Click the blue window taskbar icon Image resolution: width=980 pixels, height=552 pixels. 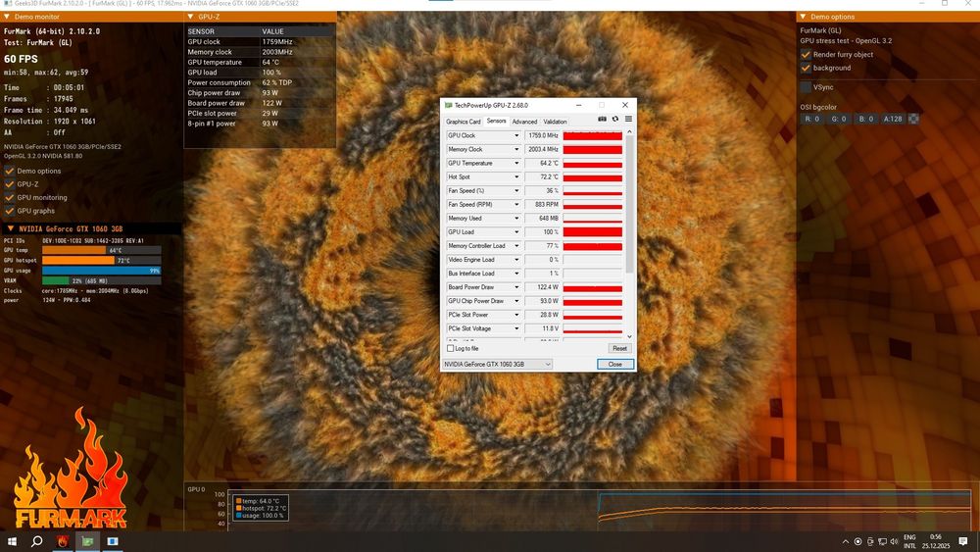(x=113, y=541)
